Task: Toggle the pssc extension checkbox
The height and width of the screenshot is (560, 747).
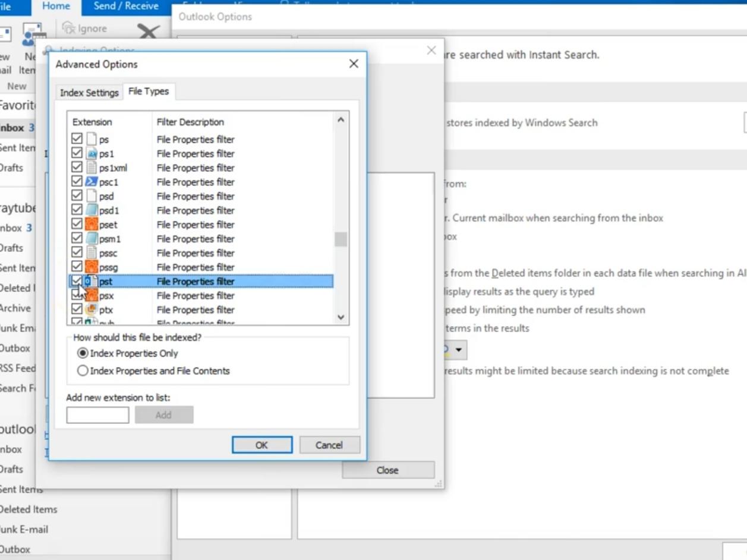Action: (77, 253)
